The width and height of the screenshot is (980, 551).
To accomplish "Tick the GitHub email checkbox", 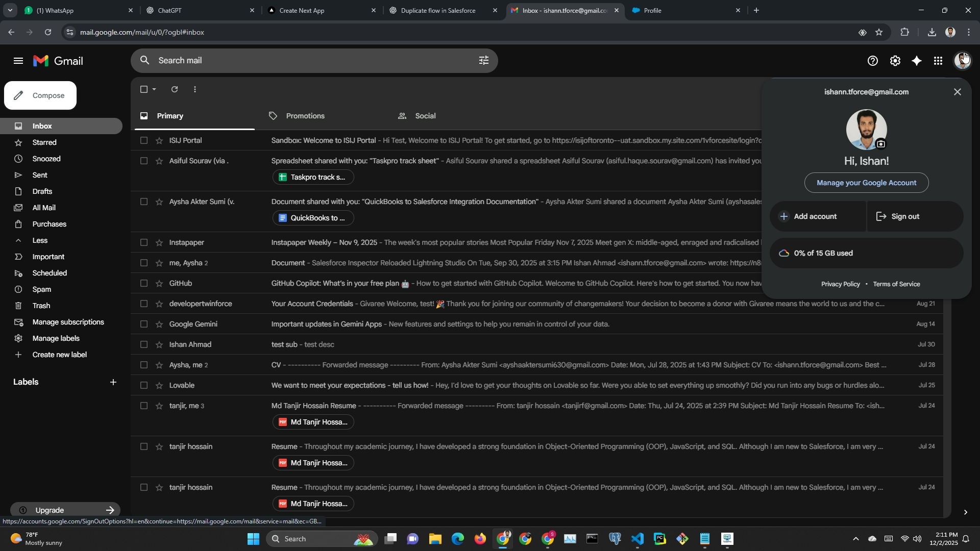I will (144, 283).
